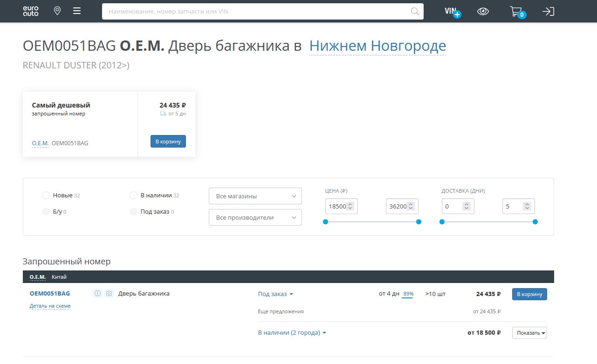Image resolution: width=597 pixels, height=364 pixels.
Task: Click the minimum delivery days field
Action: coord(458,206)
